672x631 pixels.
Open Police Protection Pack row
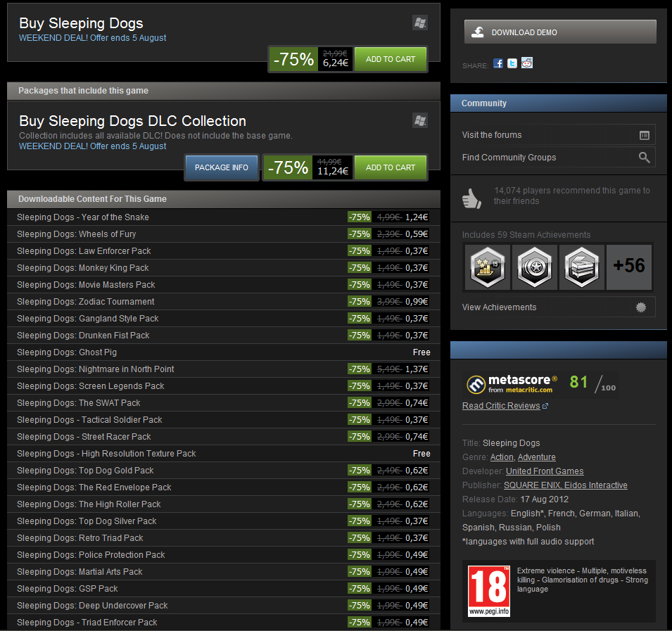223,555
